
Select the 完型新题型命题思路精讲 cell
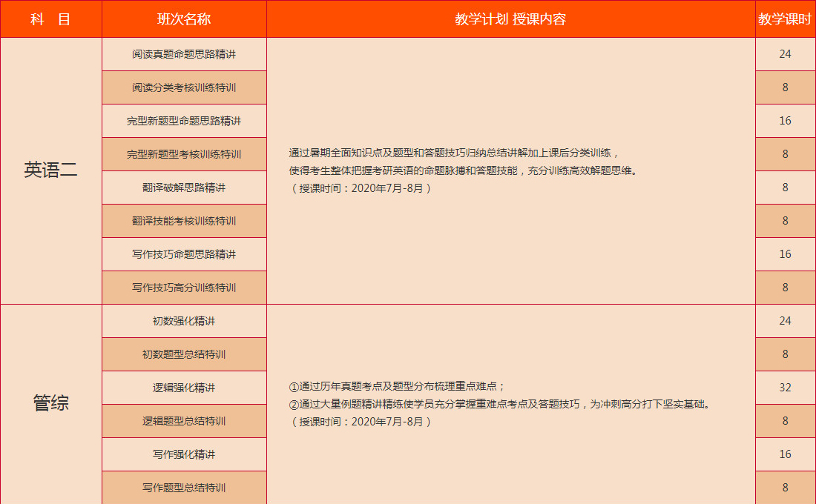coord(184,121)
